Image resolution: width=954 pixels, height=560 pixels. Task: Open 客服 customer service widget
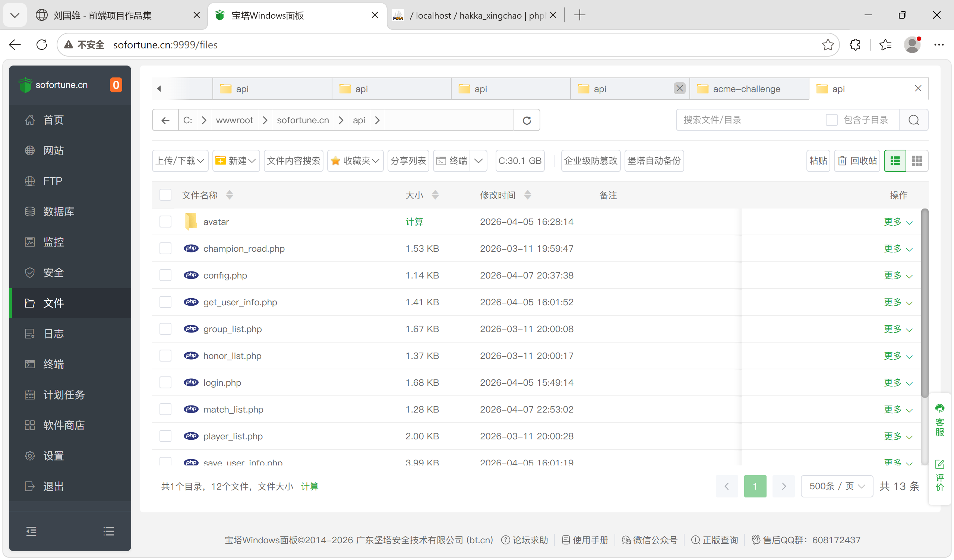point(939,420)
